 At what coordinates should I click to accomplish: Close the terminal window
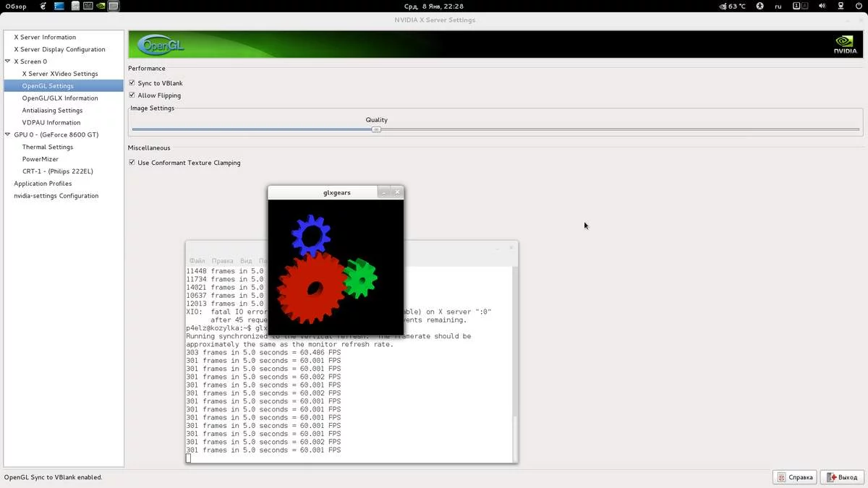511,248
